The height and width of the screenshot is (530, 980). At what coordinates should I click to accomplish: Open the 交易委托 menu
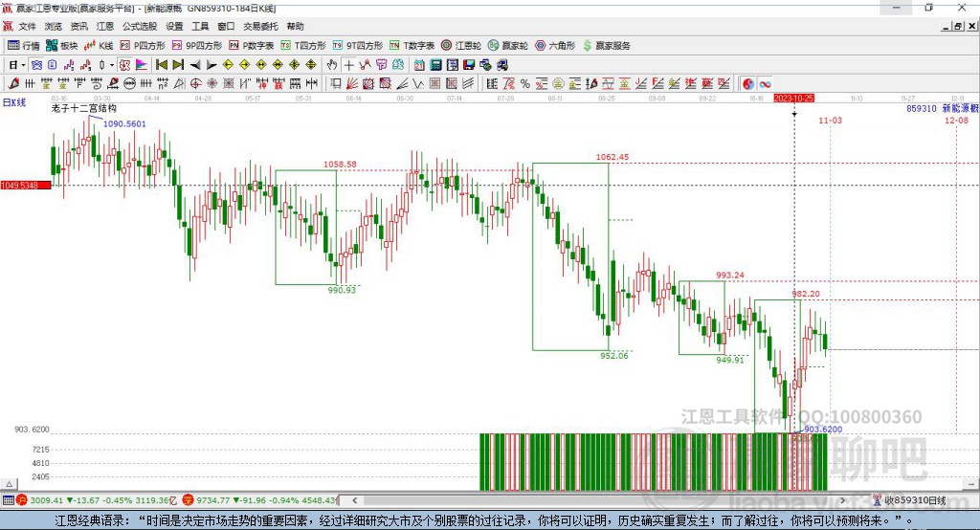[260, 26]
